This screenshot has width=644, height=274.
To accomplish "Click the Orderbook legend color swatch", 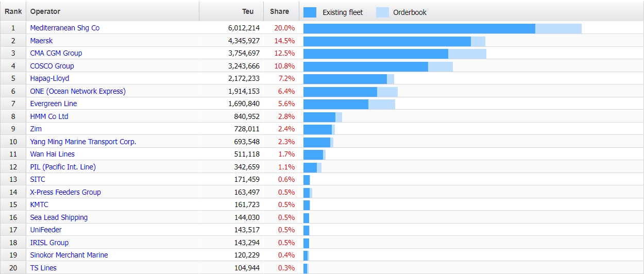I will pos(382,12).
